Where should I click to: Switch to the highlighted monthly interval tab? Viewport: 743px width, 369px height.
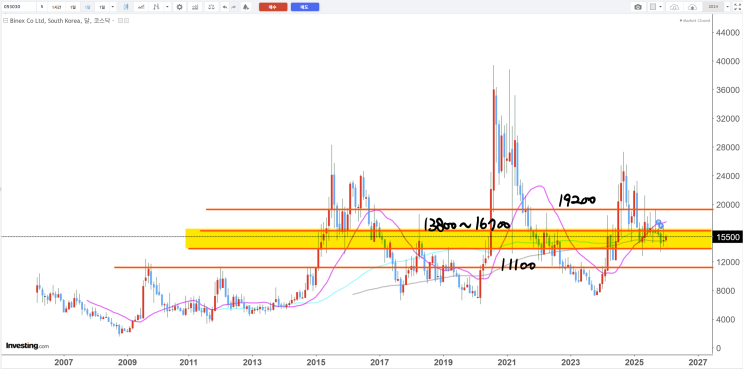[87, 7]
